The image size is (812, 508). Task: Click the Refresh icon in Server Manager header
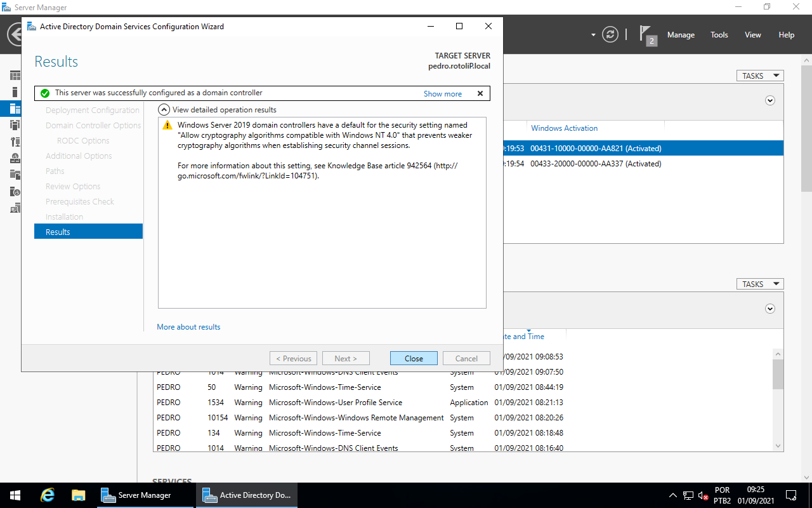(610, 34)
